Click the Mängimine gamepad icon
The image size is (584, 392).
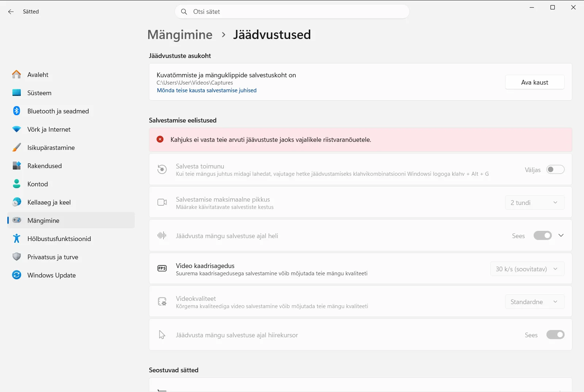(x=16, y=220)
